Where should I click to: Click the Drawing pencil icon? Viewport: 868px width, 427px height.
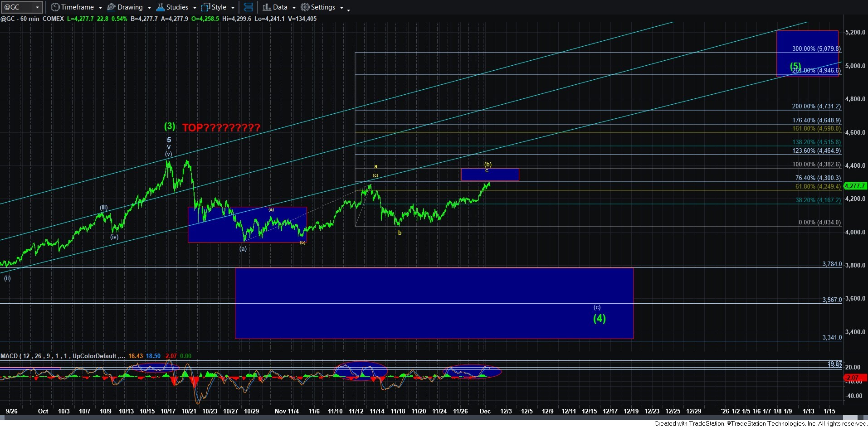112,7
